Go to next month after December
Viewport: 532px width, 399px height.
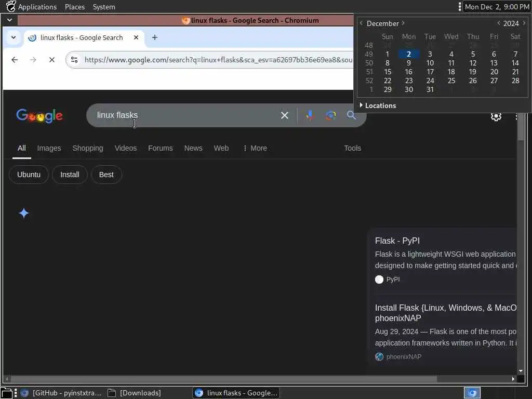click(403, 23)
